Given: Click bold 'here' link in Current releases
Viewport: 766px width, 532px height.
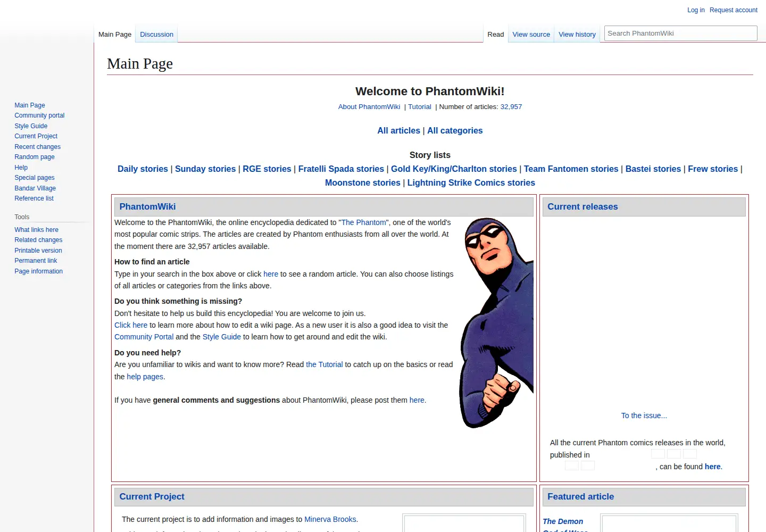Looking at the screenshot, I should click(713, 467).
